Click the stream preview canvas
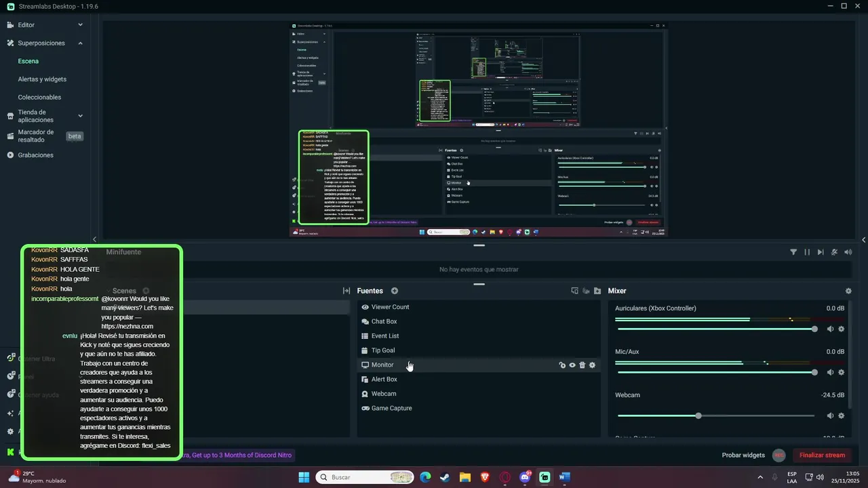Viewport: 868px width, 488px height. click(x=479, y=130)
